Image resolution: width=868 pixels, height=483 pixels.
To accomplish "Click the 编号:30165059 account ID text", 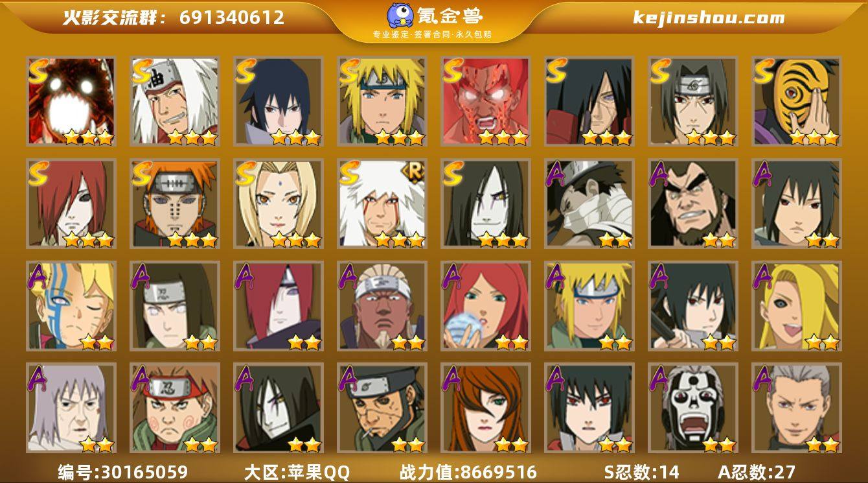I will [123, 471].
